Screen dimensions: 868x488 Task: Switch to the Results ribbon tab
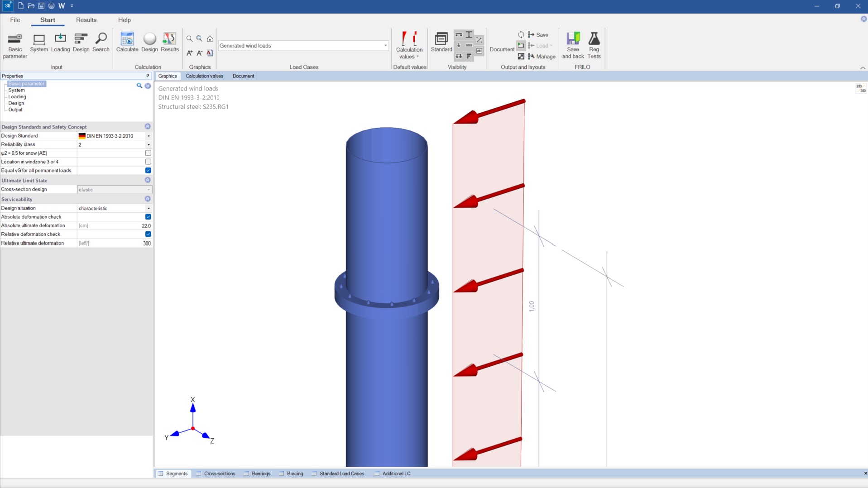coord(86,20)
